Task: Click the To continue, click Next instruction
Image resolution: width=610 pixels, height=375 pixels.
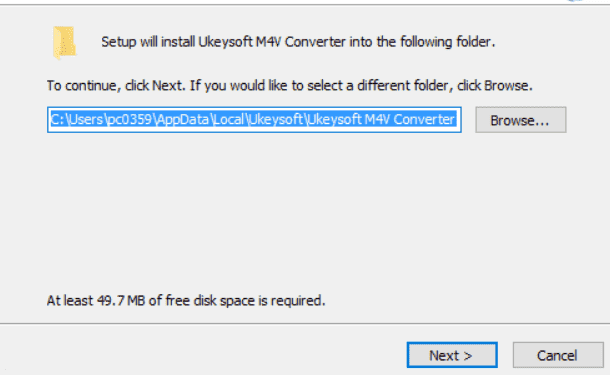Action: [116, 86]
